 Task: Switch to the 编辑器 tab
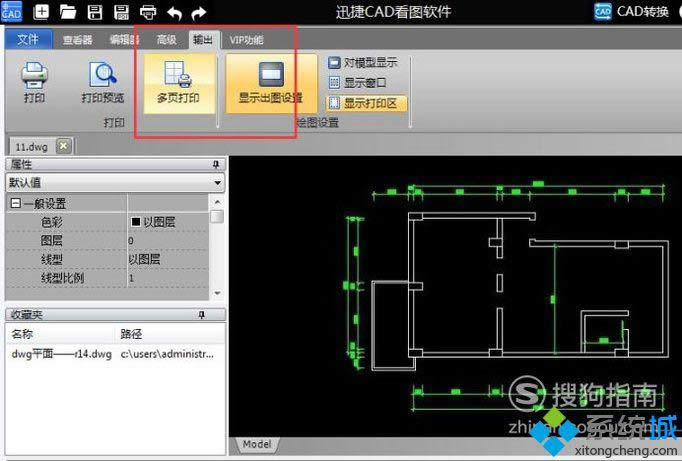(x=124, y=40)
